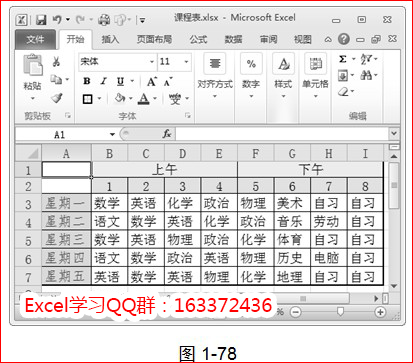Click the Paste clipboard icon
The image size is (413, 363).
click(32, 65)
